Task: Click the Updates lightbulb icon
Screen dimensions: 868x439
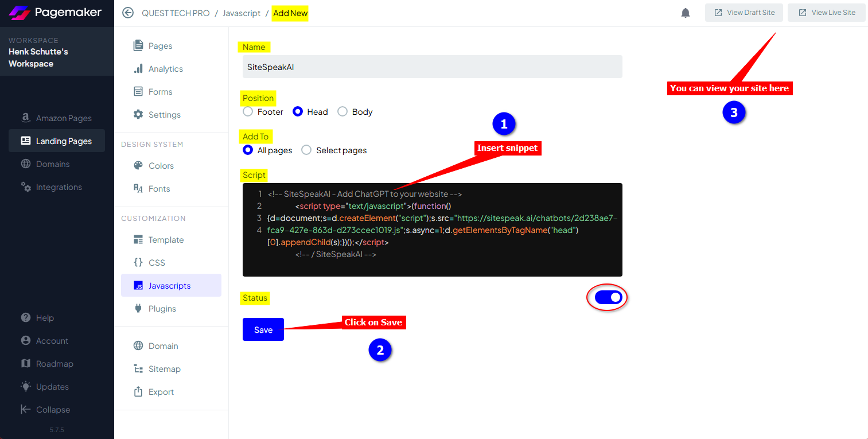Action: point(26,386)
